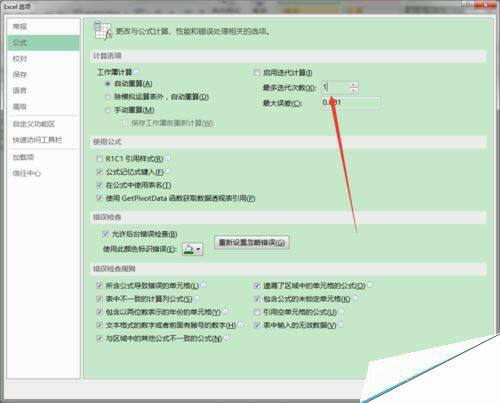Open 语言 options category

click(44, 90)
